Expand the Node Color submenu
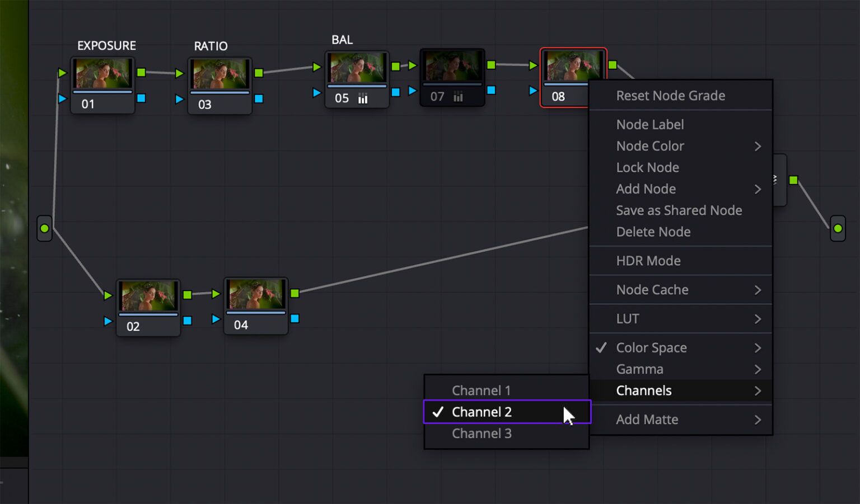 (x=649, y=146)
